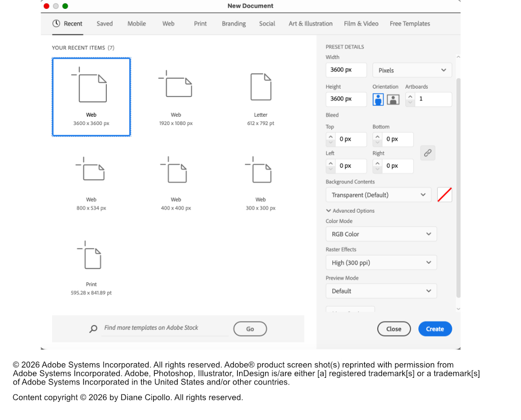Click the Create button
The width and height of the screenshot is (521, 420).
coord(435,329)
